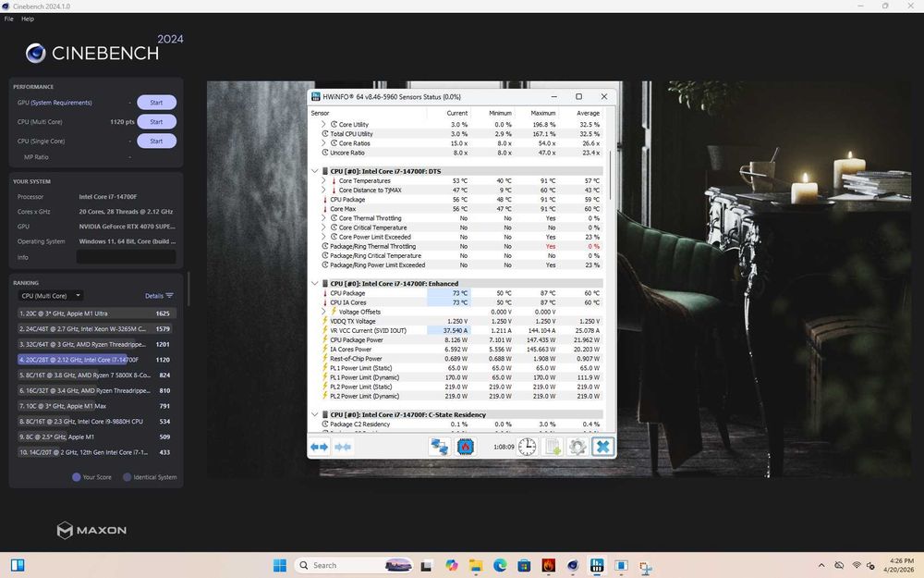The width and height of the screenshot is (924, 578).
Task: Select the Intel Xeon W-3265M ranking entry
Action: (96, 329)
